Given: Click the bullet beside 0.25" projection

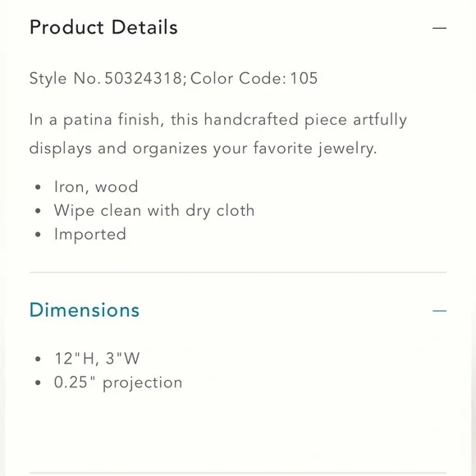Looking at the screenshot, I should coord(38,382).
